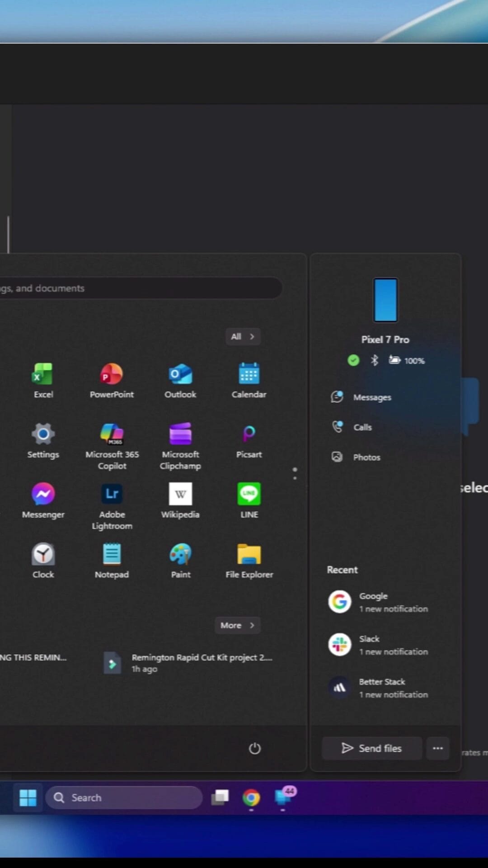Viewport: 488px width, 868px height.
Task: Open Outlook app icon
Action: (180, 381)
